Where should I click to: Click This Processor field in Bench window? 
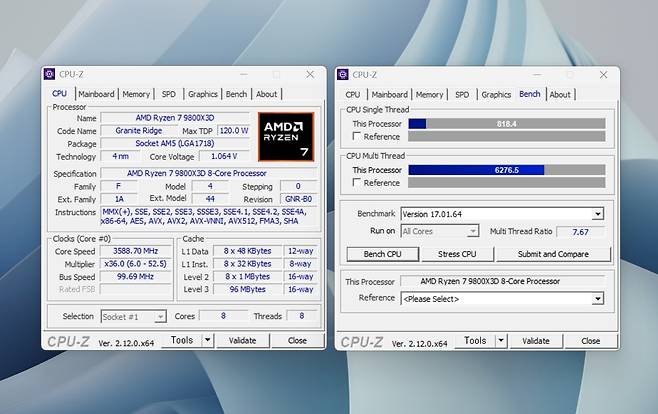(x=502, y=281)
